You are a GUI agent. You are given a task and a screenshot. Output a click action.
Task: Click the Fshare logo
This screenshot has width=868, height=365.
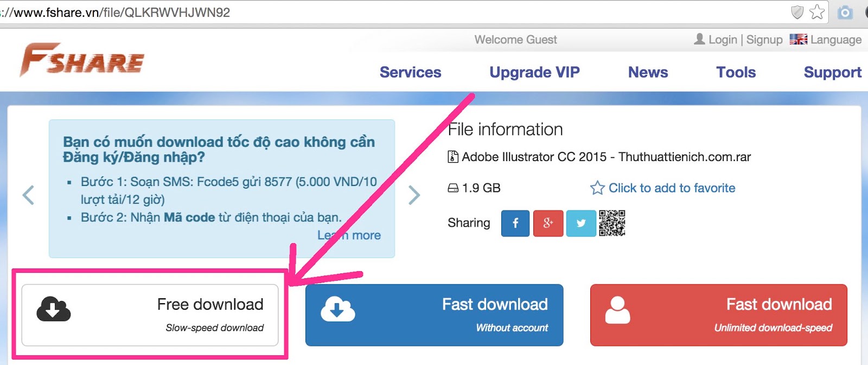click(82, 60)
